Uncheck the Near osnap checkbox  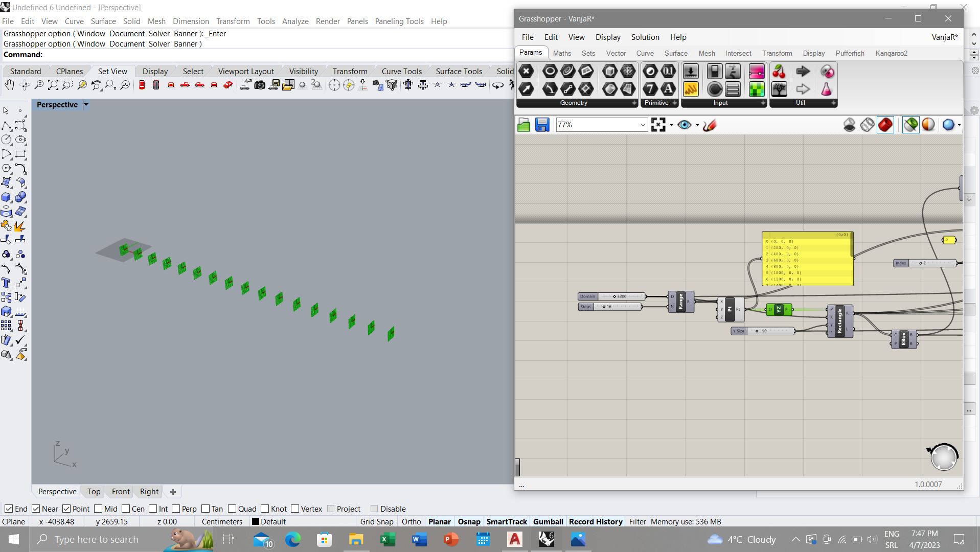(36, 509)
